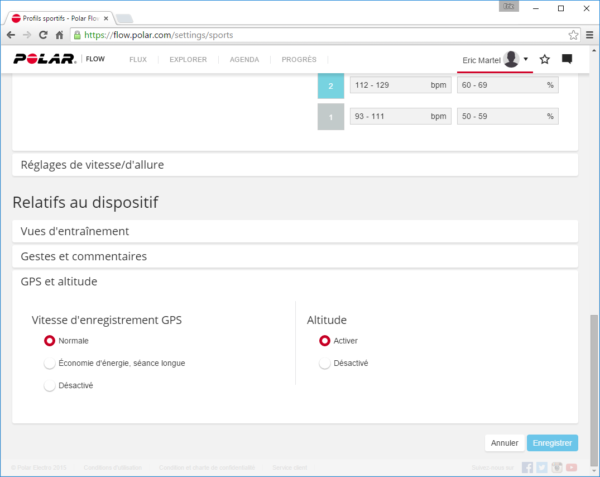Click the Eric Martel profile avatar
The image size is (600, 477).
pyautogui.click(x=511, y=60)
